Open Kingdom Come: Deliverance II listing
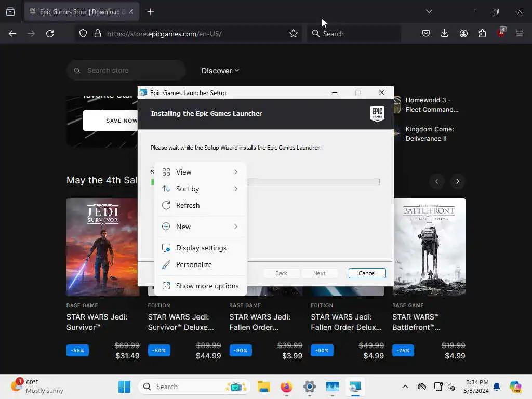The width and height of the screenshot is (532, 399). (x=430, y=134)
